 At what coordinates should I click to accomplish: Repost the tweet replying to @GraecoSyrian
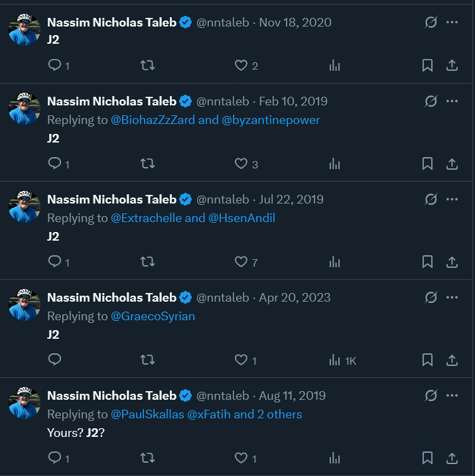coord(148,359)
